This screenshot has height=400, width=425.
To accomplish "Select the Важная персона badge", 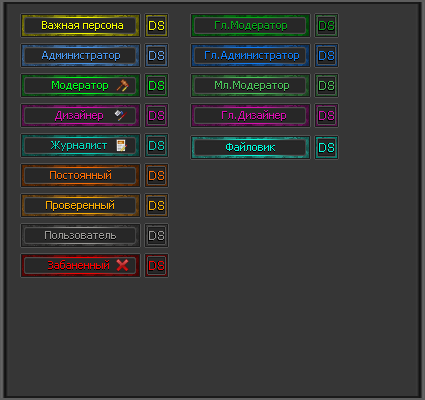I will click(80, 25).
